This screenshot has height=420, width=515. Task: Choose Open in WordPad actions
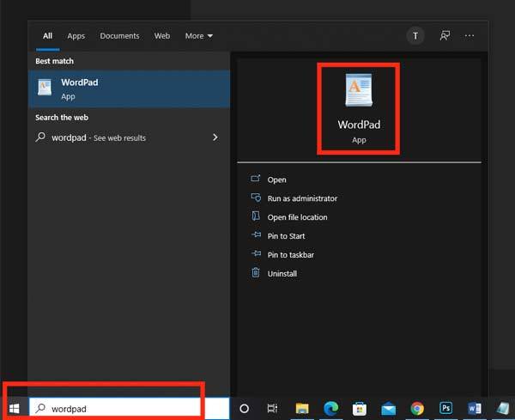point(276,180)
